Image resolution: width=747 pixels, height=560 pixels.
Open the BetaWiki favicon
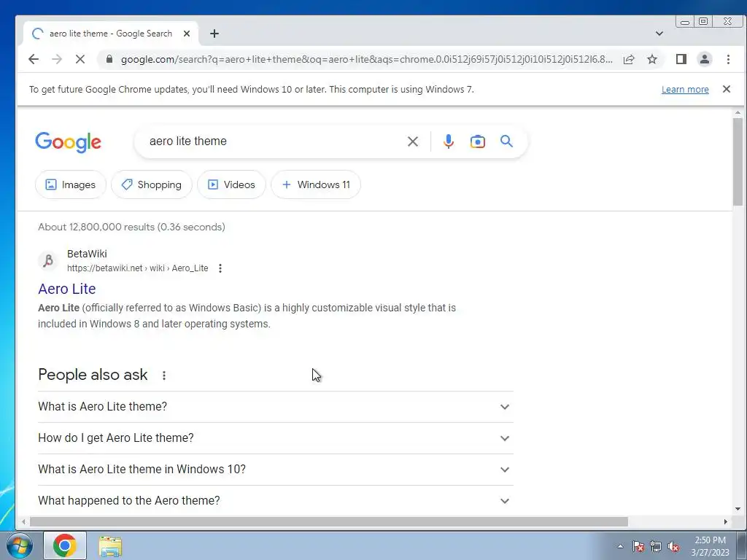pos(48,260)
